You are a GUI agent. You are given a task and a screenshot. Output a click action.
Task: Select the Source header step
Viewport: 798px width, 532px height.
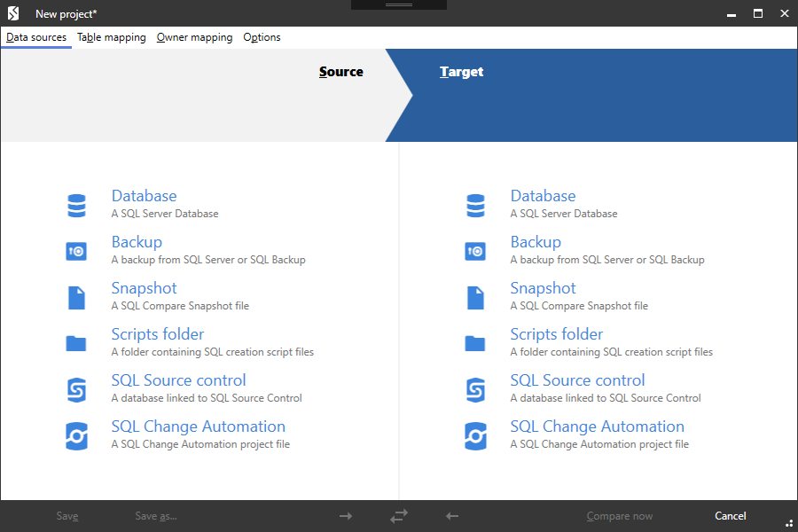tap(341, 72)
